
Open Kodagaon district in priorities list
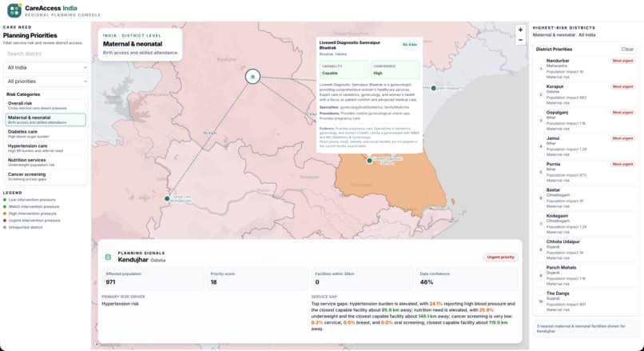point(586,224)
